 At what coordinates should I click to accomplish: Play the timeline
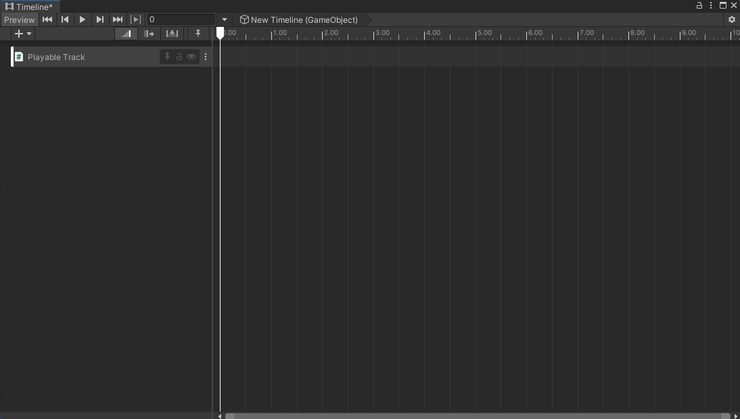pos(82,19)
